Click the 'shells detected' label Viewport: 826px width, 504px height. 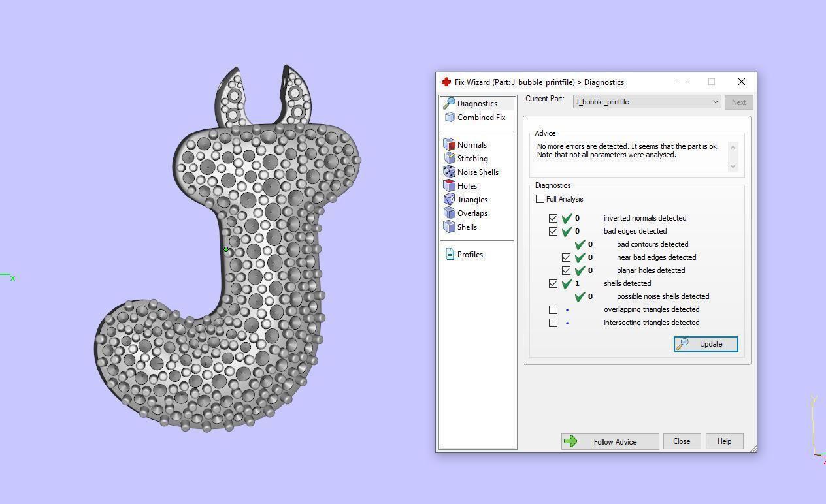[627, 283]
